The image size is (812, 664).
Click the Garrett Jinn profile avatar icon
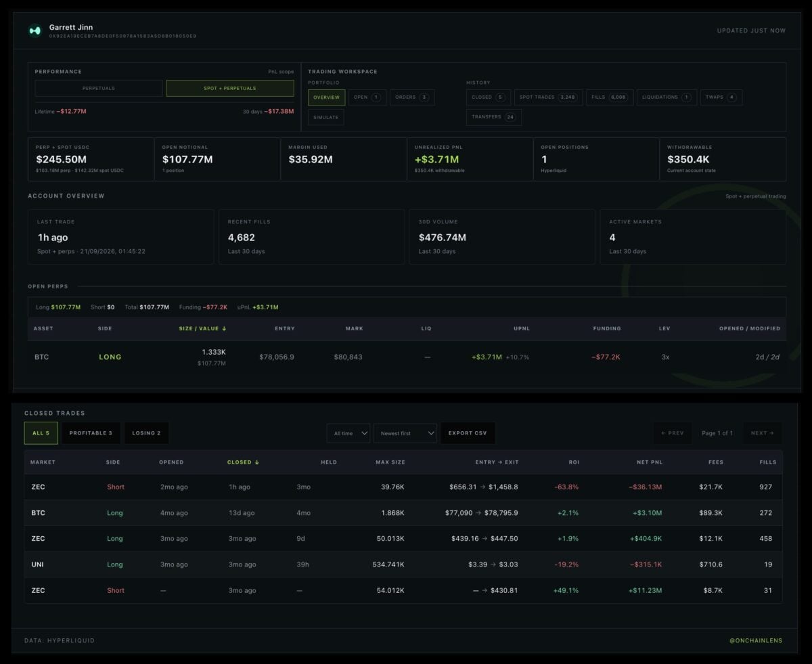(x=35, y=30)
